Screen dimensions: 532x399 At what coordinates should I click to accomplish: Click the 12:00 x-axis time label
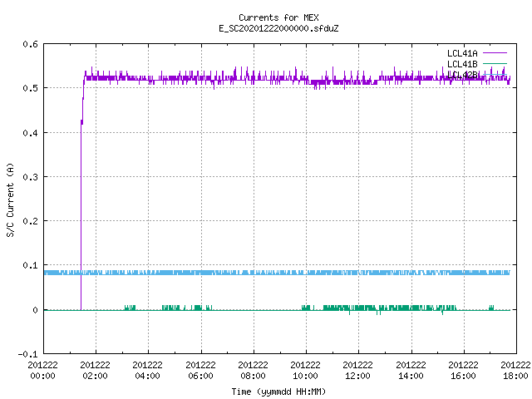(358, 376)
